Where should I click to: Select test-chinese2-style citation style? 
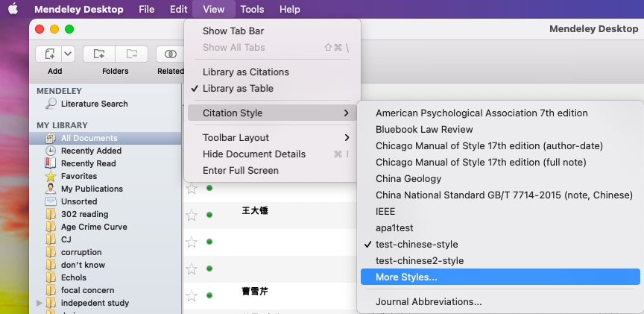point(500,260)
